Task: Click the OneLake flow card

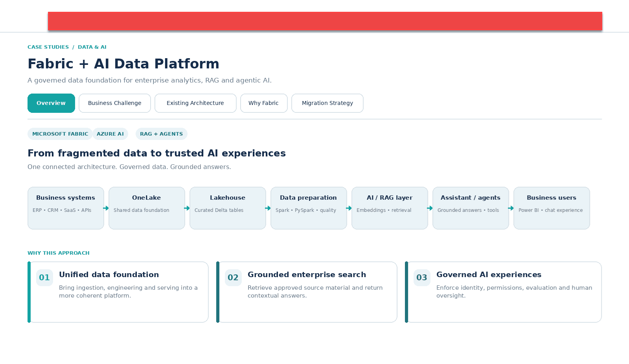Action: pos(147,208)
